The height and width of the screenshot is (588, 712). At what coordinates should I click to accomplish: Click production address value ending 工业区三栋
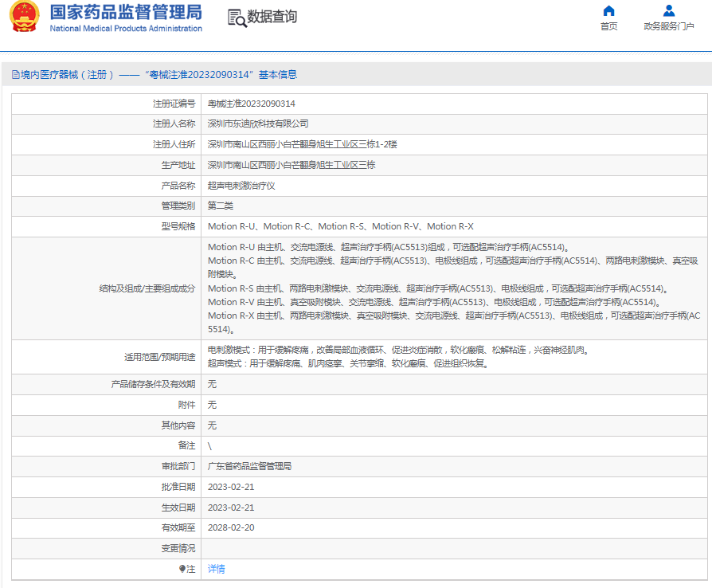point(291,165)
